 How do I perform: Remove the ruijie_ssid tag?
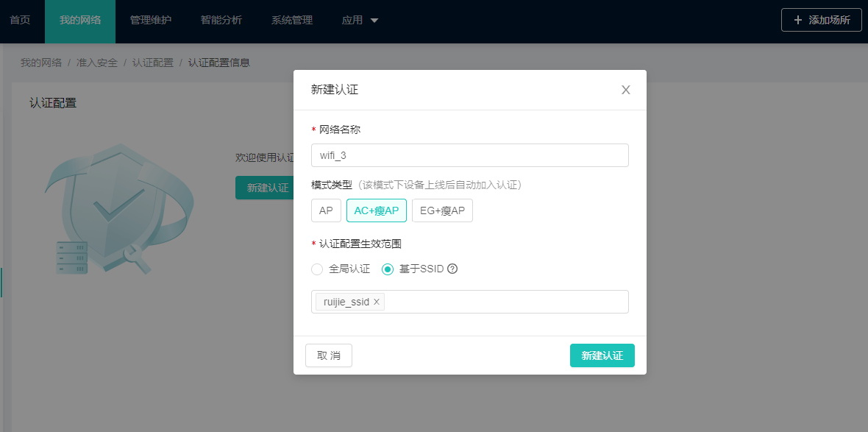click(x=377, y=302)
